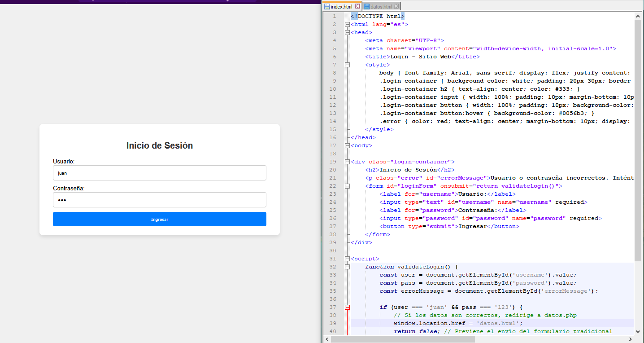The height and width of the screenshot is (343, 644).
Task: Close the index.html tab with its X icon
Action: [x=357, y=6]
